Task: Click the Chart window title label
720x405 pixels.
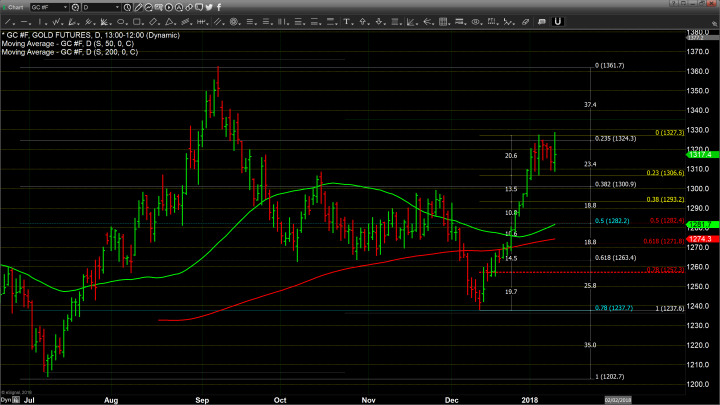Action: [15, 7]
